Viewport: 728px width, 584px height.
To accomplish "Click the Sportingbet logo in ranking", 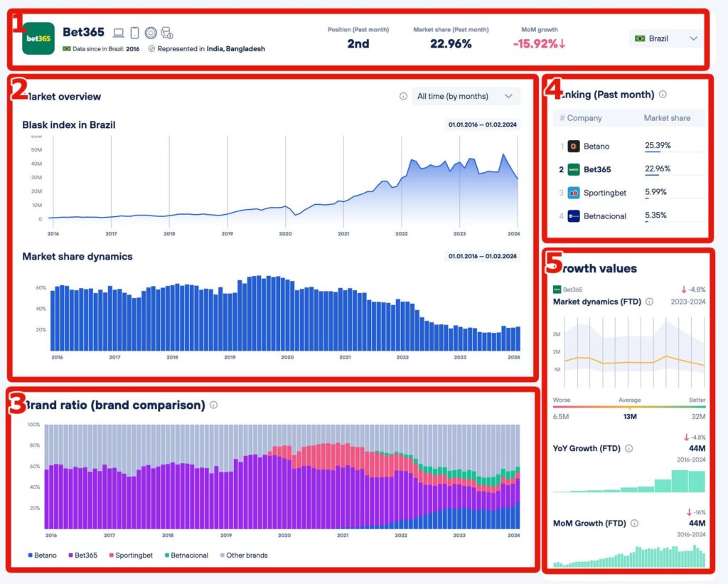I will 574,193.
